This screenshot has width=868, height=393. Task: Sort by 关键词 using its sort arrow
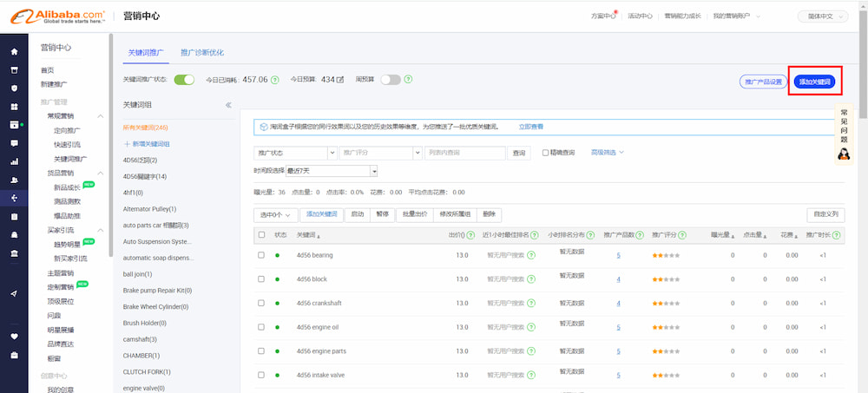tap(319, 236)
